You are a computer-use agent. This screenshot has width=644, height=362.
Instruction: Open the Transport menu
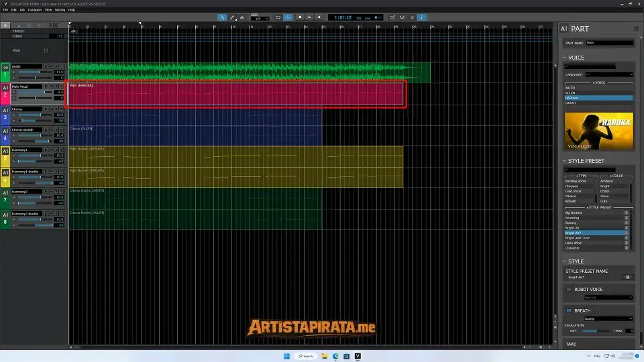click(34, 10)
